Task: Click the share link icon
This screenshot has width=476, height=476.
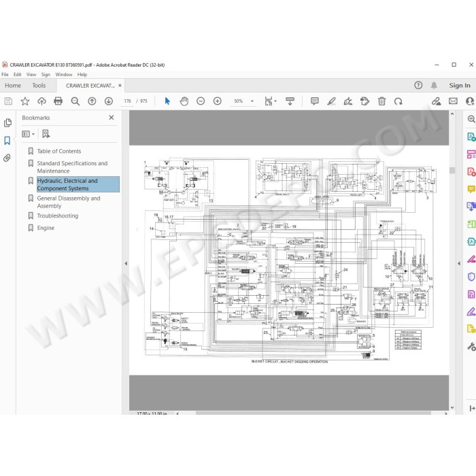Action: point(437,101)
